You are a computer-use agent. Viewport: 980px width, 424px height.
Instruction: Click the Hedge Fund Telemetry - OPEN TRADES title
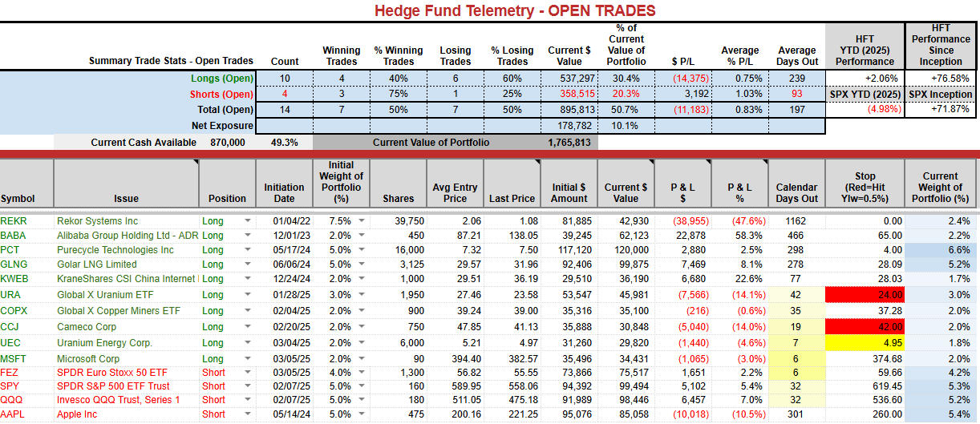click(516, 10)
